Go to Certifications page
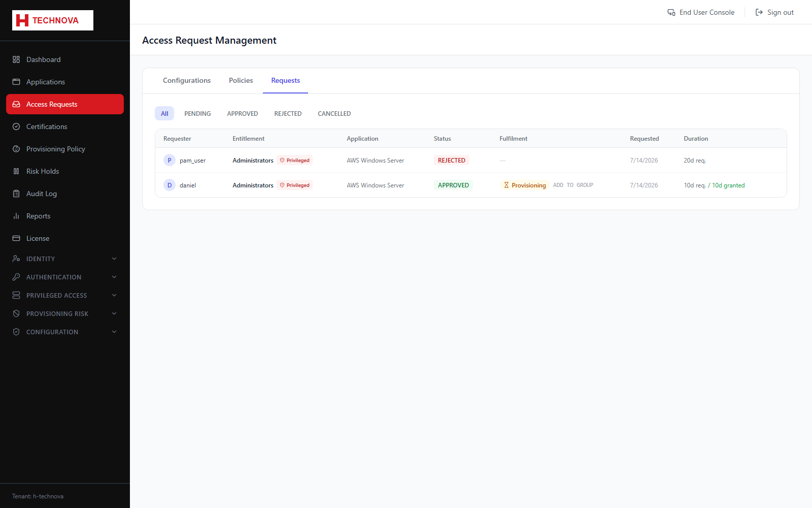The image size is (812, 508). 65,126
